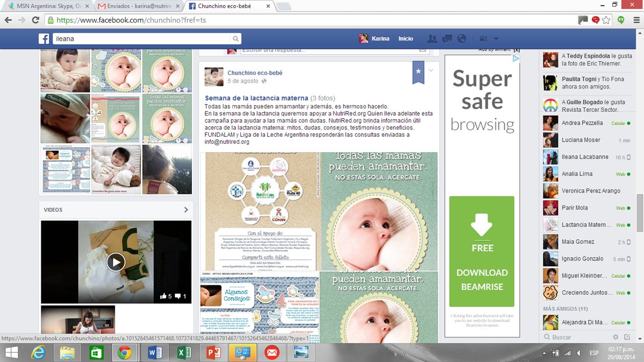Viewport: 644px width, 362px height.
Task: Click the browser back arrow
Action: click(x=8, y=20)
